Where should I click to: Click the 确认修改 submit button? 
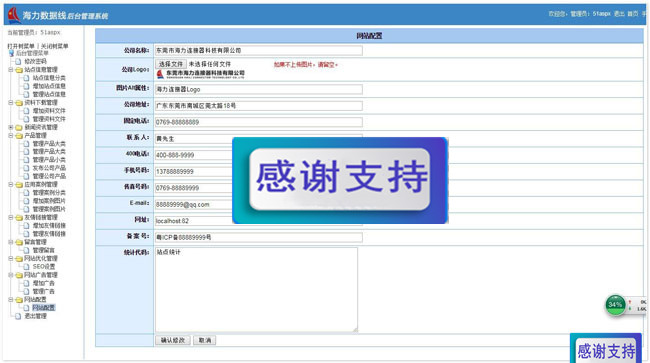point(173,340)
